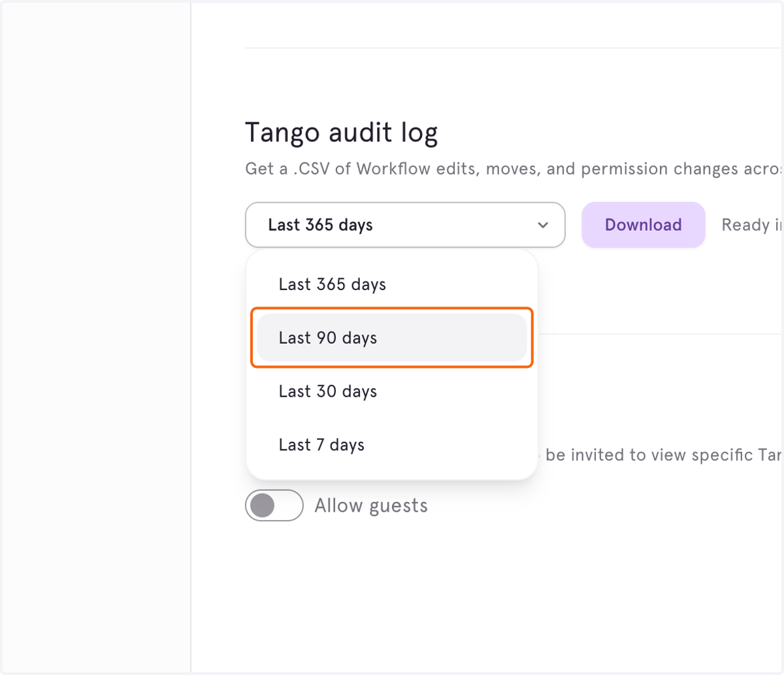
Task: Choose Last 90 days from the list
Action: (x=392, y=338)
